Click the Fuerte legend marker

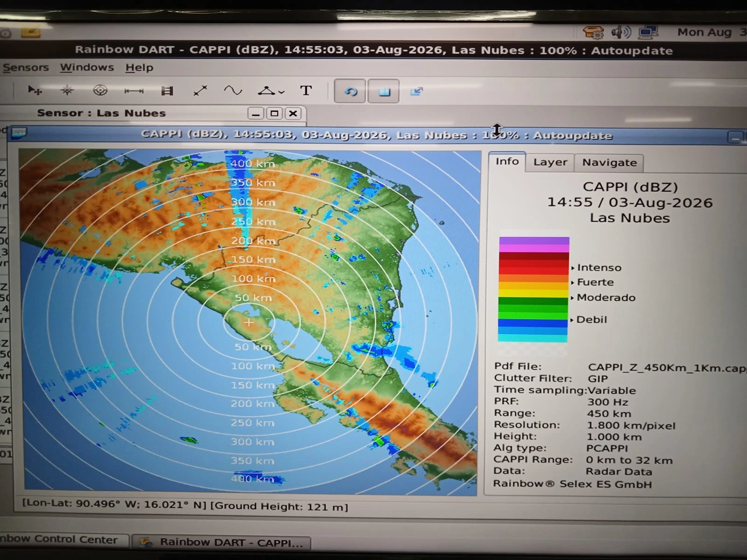(x=592, y=282)
